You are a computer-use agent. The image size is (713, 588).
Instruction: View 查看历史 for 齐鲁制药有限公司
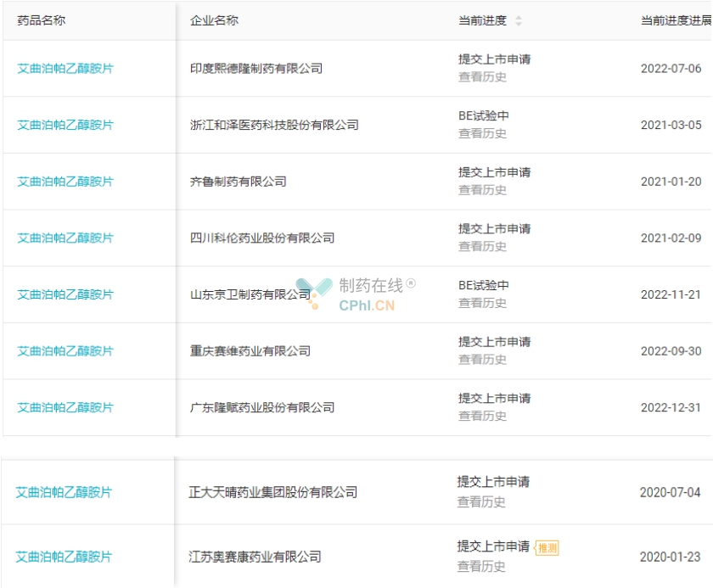point(482,190)
